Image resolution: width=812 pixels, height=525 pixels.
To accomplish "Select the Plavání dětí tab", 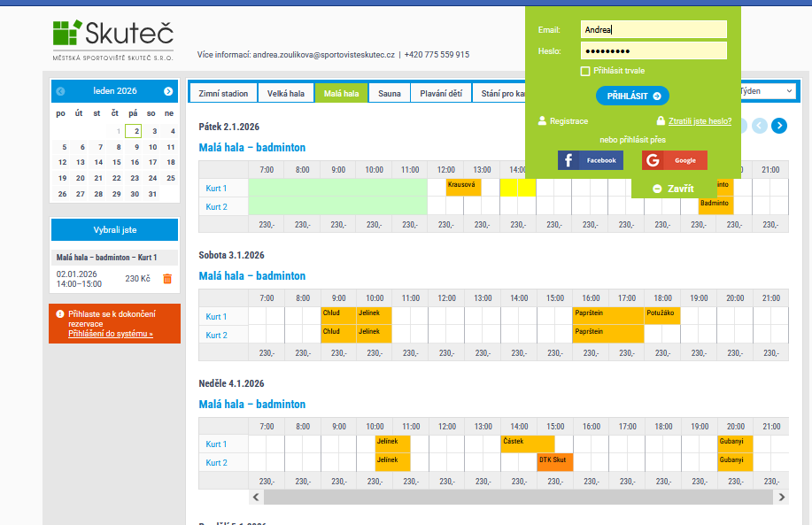I will [x=440, y=93].
